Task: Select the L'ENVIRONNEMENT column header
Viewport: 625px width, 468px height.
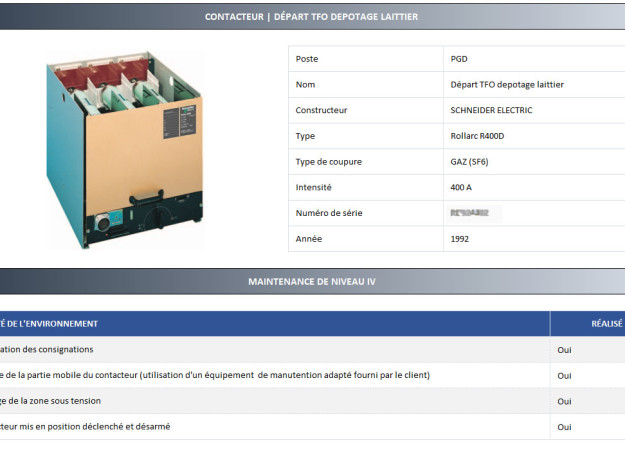Action: [x=50, y=324]
